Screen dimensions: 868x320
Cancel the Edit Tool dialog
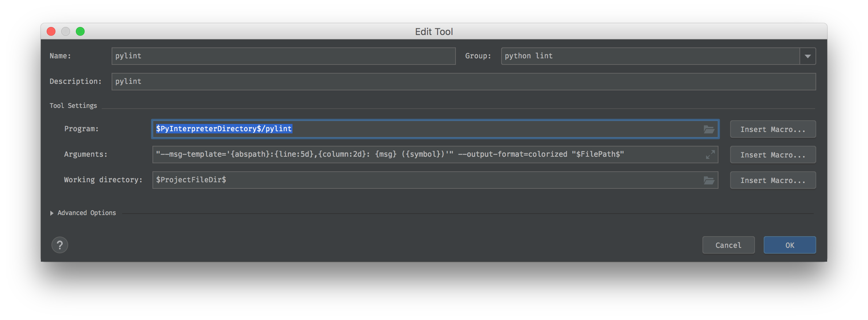(728, 245)
